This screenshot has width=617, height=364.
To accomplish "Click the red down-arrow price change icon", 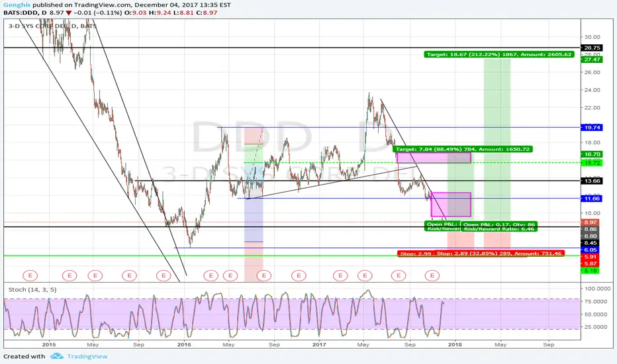I will [x=69, y=13].
